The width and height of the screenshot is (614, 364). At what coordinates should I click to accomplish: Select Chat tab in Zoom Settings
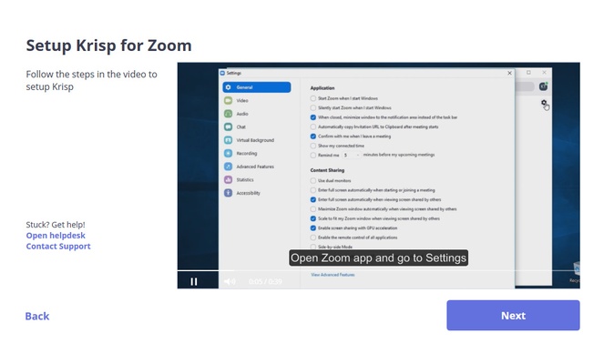[x=257, y=127]
